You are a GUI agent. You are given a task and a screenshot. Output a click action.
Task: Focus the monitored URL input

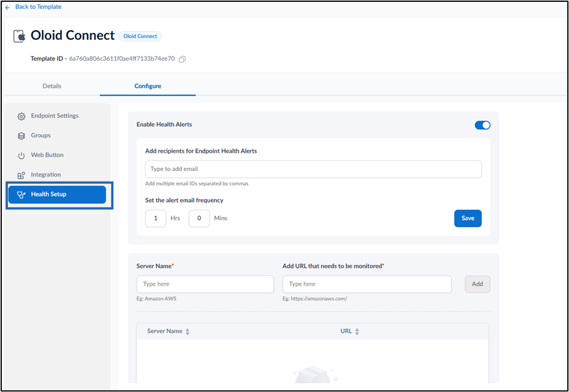367,284
